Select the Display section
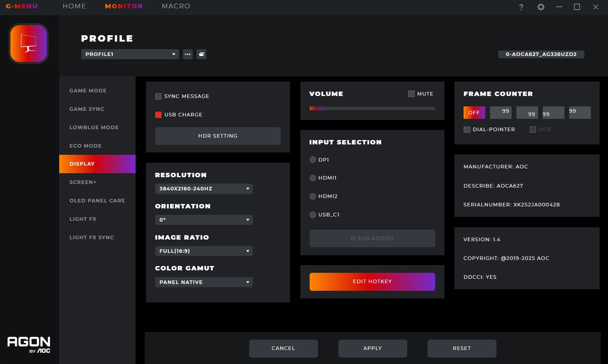Viewport: 608px width, 364px height. (x=97, y=164)
